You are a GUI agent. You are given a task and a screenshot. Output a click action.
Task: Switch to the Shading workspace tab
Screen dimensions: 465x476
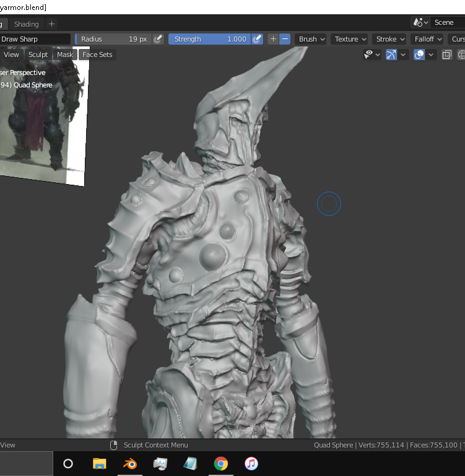26,24
